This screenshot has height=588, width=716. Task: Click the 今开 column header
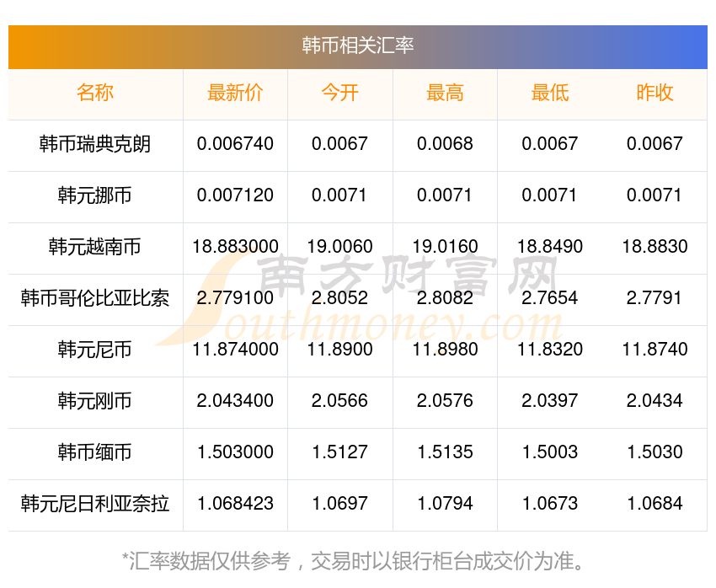339,94
